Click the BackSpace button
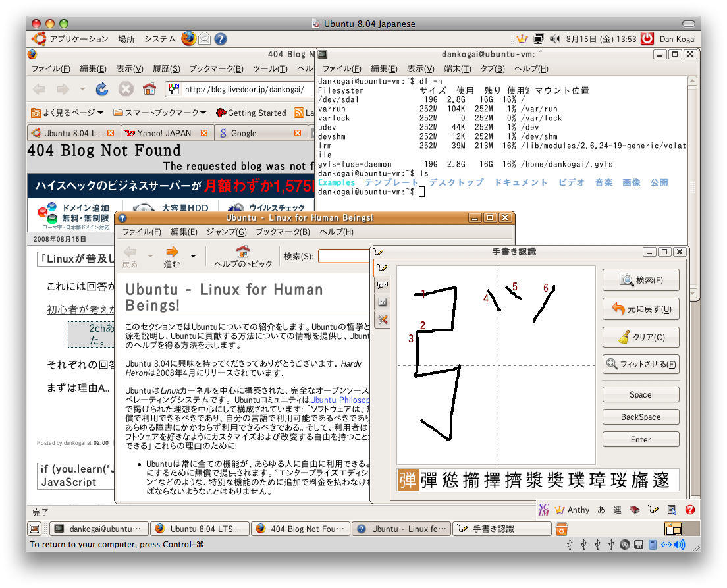Image resolution: width=727 pixels, height=588 pixels. click(641, 417)
